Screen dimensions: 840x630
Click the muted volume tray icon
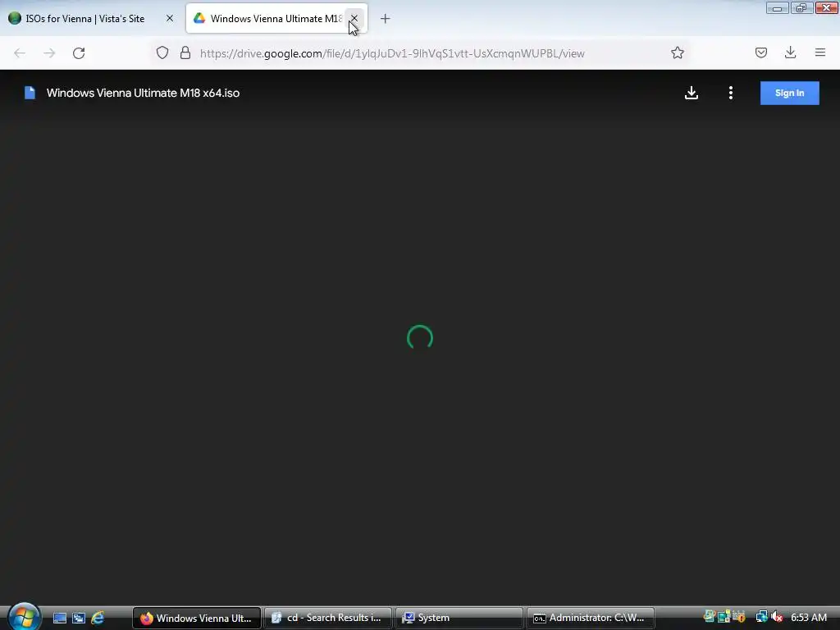[x=777, y=617]
